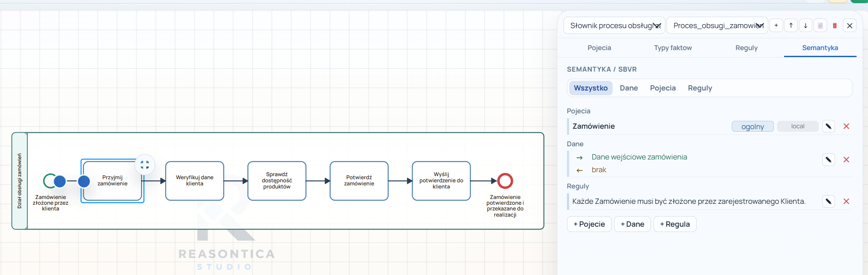This screenshot has height=275, width=868.
Task: Click the focus icon on Przyjmij zamówienie task
Action: coord(145,165)
